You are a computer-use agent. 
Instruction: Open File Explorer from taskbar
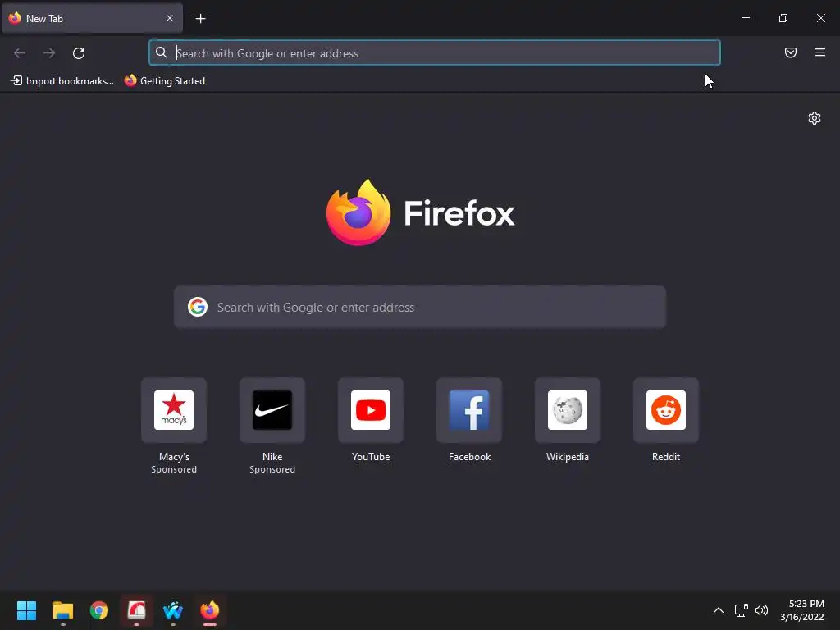click(x=62, y=610)
